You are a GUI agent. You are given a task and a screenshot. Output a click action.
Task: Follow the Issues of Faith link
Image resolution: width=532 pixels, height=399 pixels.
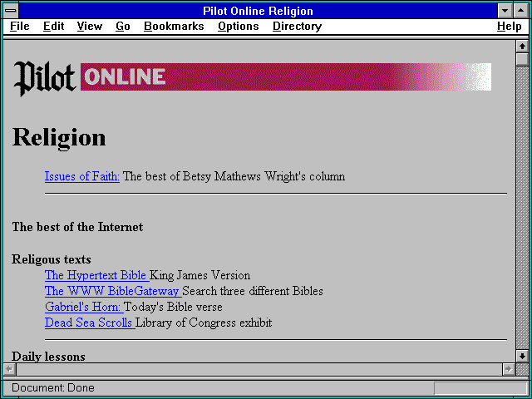82,176
